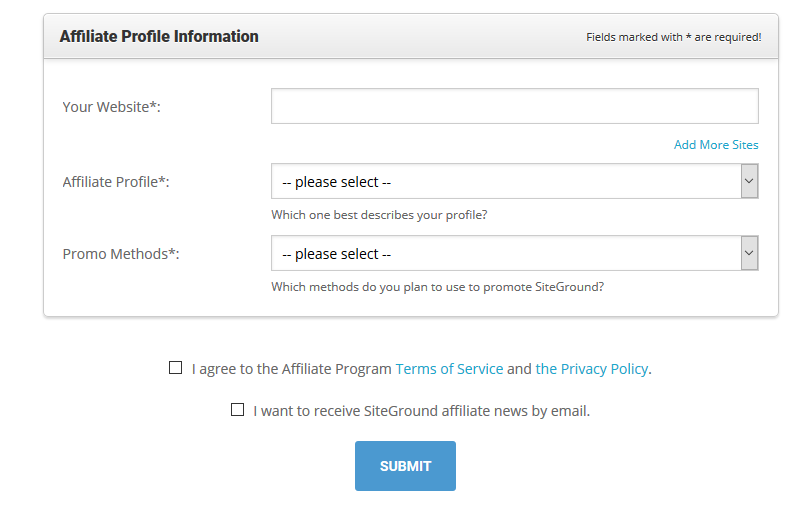Click the Your Website text input field
The width and height of the screenshot is (801, 510).
(x=514, y=106)
